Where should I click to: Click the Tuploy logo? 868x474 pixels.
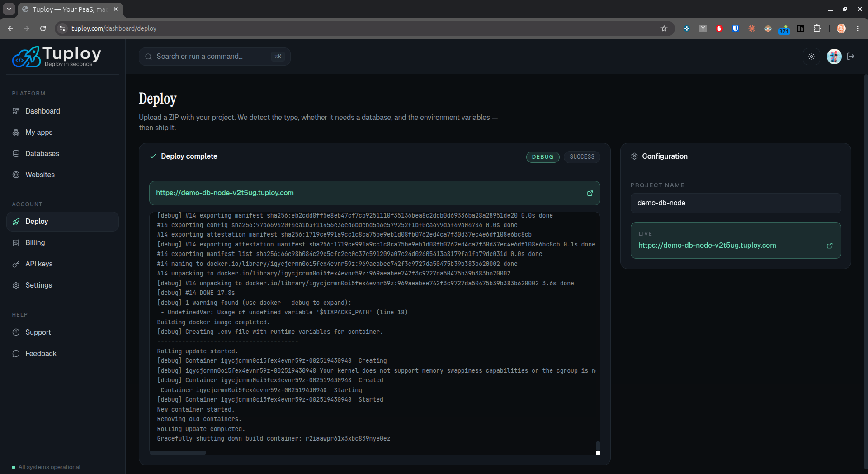coord(57,57)
